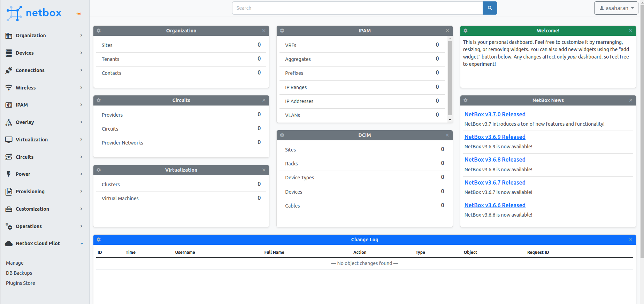The image size is (644, 304).
Task: Open IPAM widget gear settings
Action: pos(282,31)
